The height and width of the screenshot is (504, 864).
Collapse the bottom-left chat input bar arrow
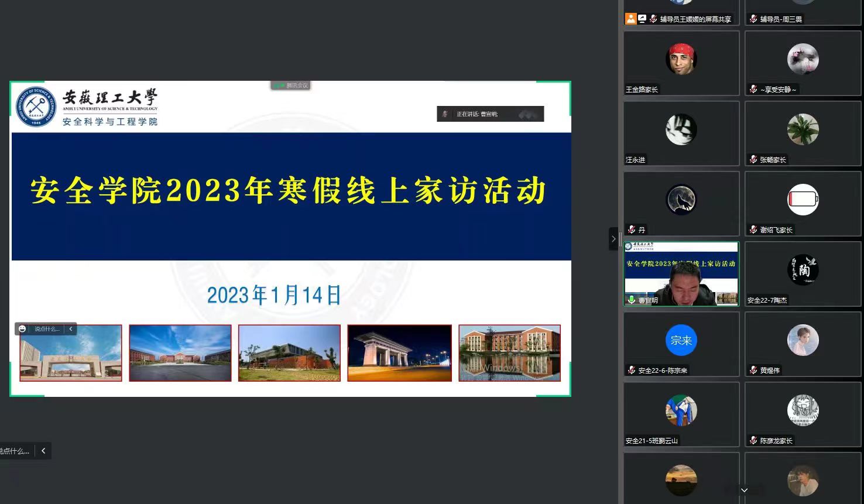click(x=43, y=451)
